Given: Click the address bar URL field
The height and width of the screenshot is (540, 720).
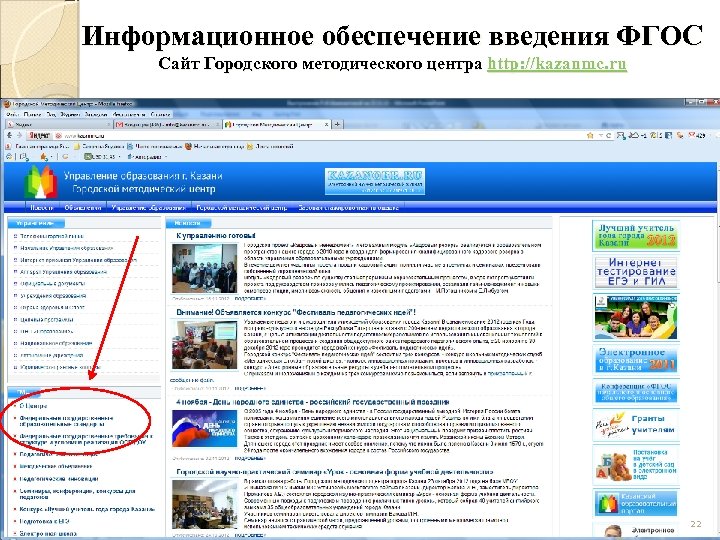Looking at the screenshot, I should coord(321,136).
